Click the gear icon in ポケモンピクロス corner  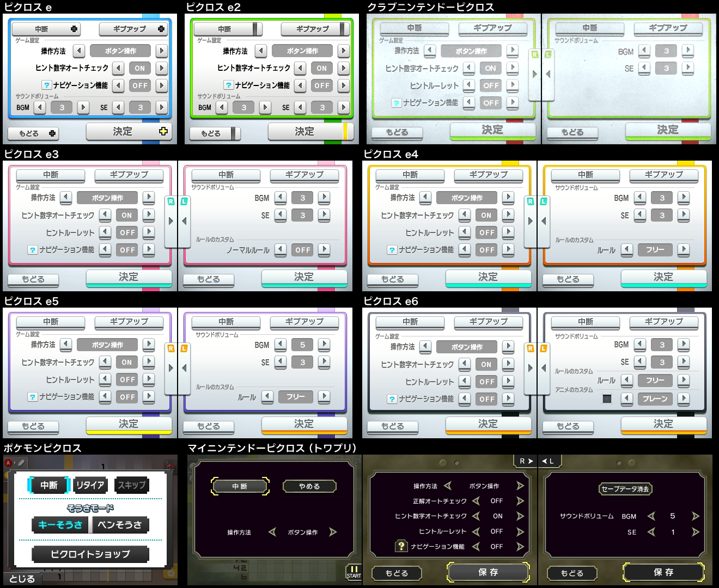[172, 574]
